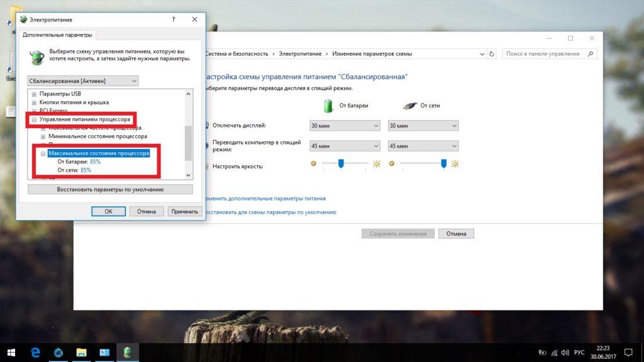The height and width of the screenshot is (362, 644).
Task: Open display-off on battery 30 мин dropdown
Action: [x=345, y=126]
